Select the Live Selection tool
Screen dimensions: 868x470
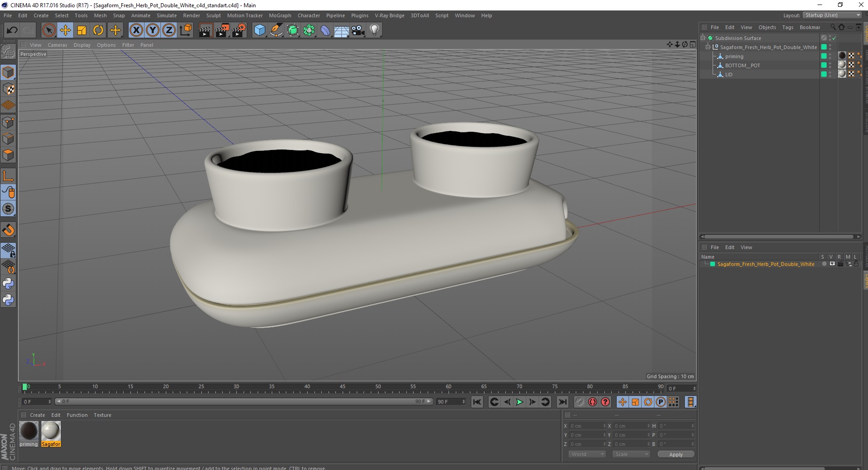pos(49,30)
